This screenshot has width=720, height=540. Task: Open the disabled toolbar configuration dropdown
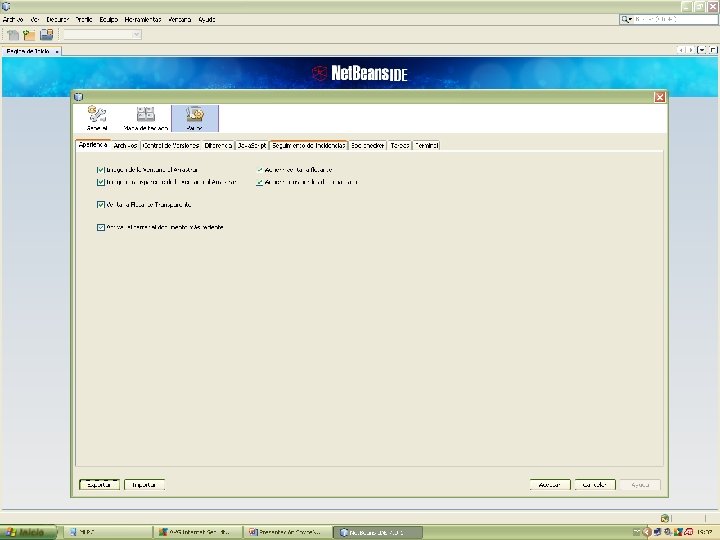click(x=102, y=34)
